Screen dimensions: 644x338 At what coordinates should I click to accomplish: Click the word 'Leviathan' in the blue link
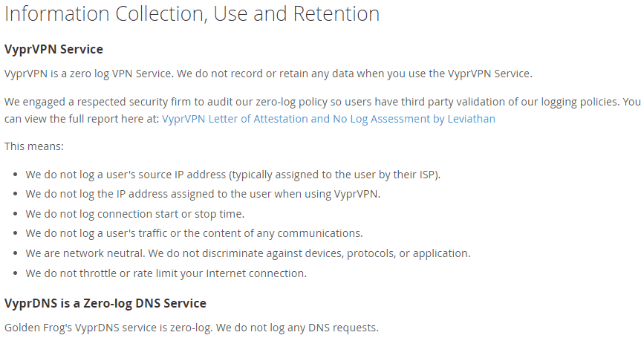472,119
